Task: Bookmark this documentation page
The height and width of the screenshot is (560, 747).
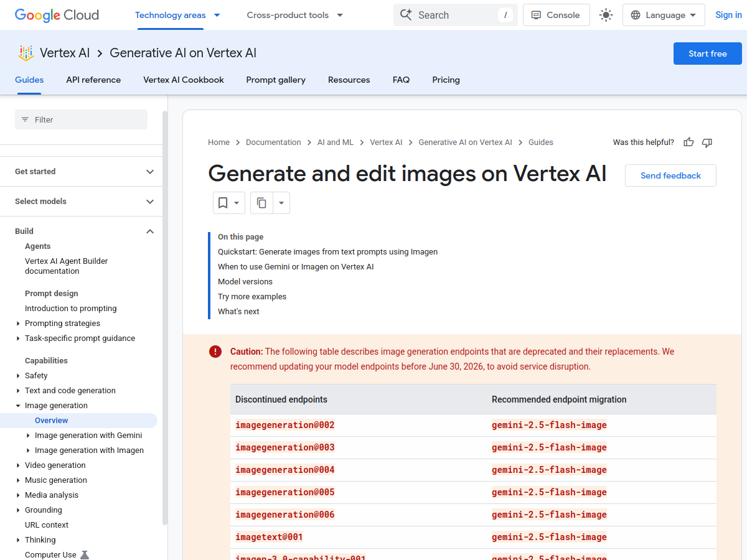Action: point(224,202)
